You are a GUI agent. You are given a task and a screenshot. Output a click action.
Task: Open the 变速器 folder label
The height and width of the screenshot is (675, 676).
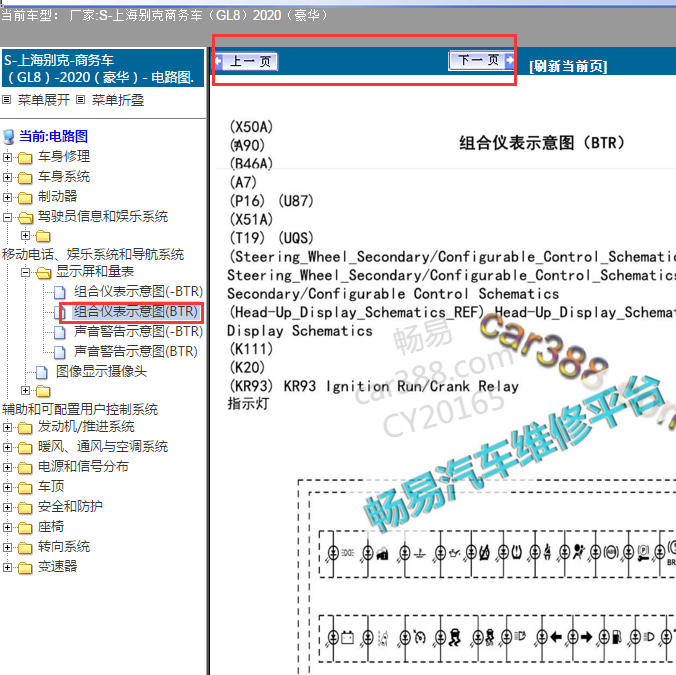[57, 566]
